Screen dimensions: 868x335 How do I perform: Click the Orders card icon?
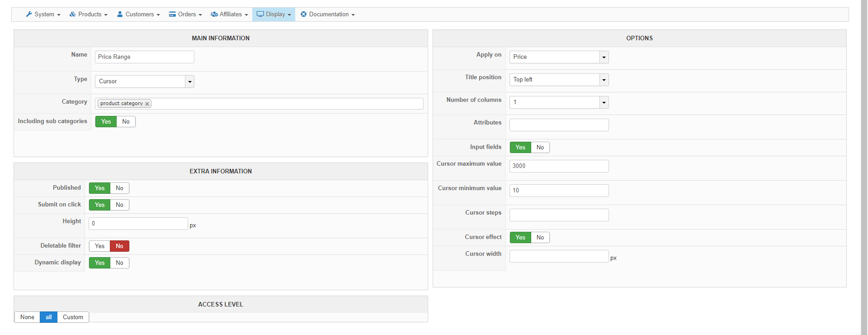tap(172, 14)
